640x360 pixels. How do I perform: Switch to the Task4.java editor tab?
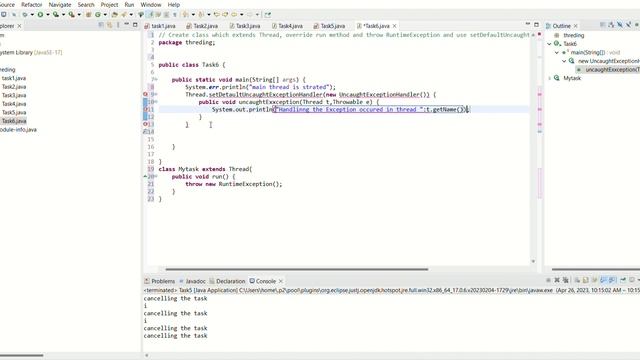pos(287,26)
